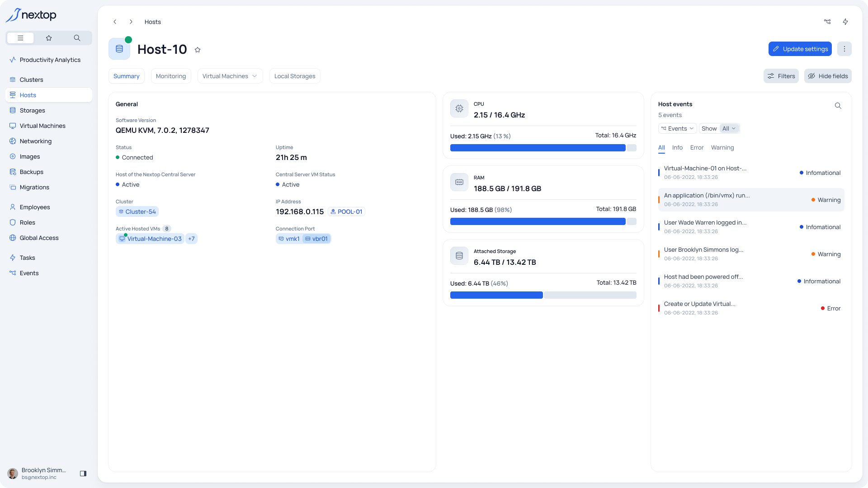The height and width of the screenshot is (488, 868).
Task: Open events flow icon in top bar
Action: [x=827, y=22]
